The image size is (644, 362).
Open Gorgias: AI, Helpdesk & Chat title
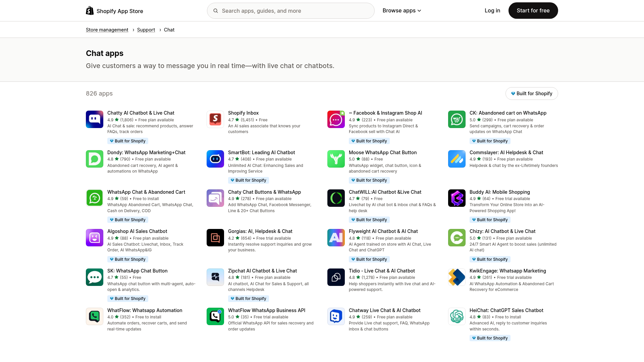point(260,231)
